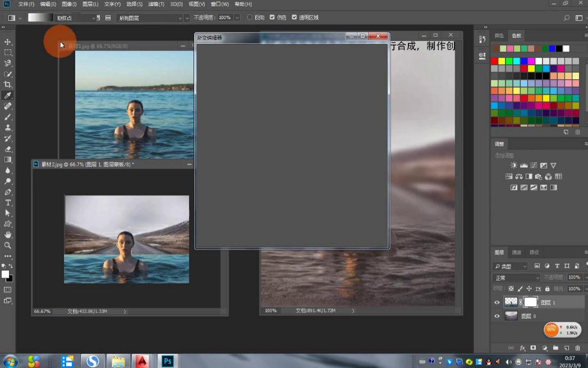588x368 pixels.
Task: Select the Brush tool
Action: [7, 117]
